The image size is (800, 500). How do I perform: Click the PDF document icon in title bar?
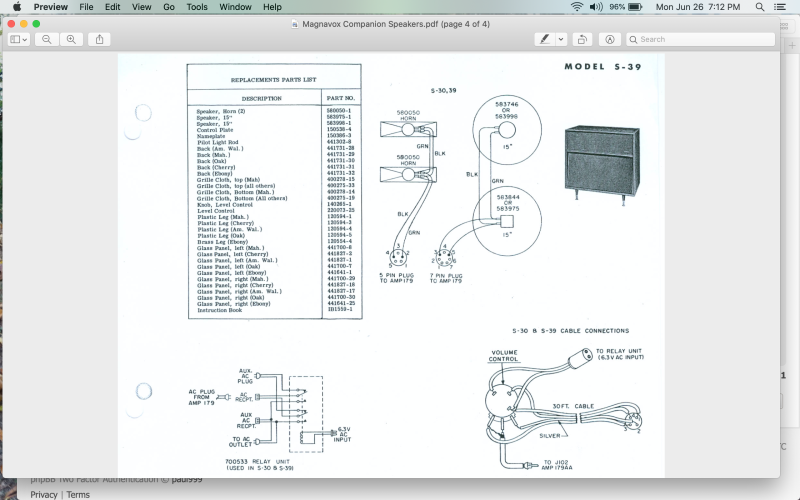(295, 24)
